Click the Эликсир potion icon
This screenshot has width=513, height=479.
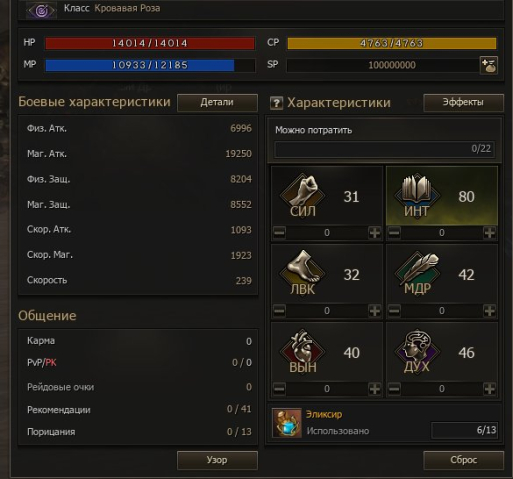click(x=287, y=423)
